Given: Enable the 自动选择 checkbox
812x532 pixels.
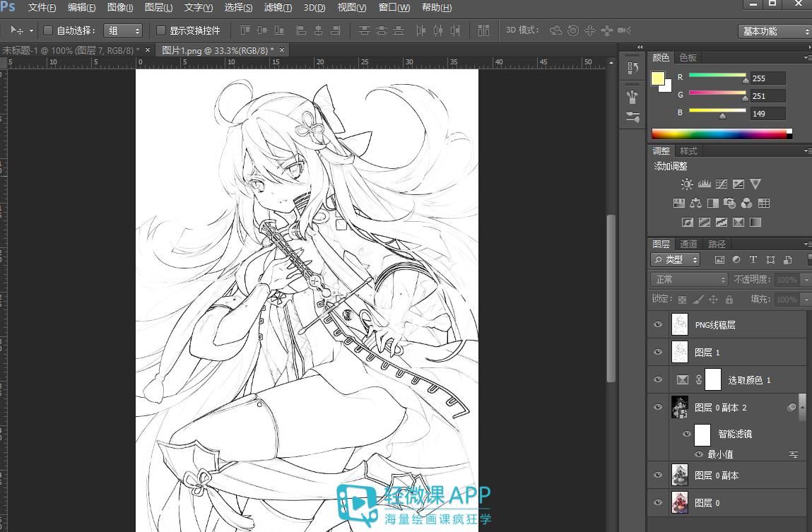Looking at the screenshot, I should click(x=48, y=30).
